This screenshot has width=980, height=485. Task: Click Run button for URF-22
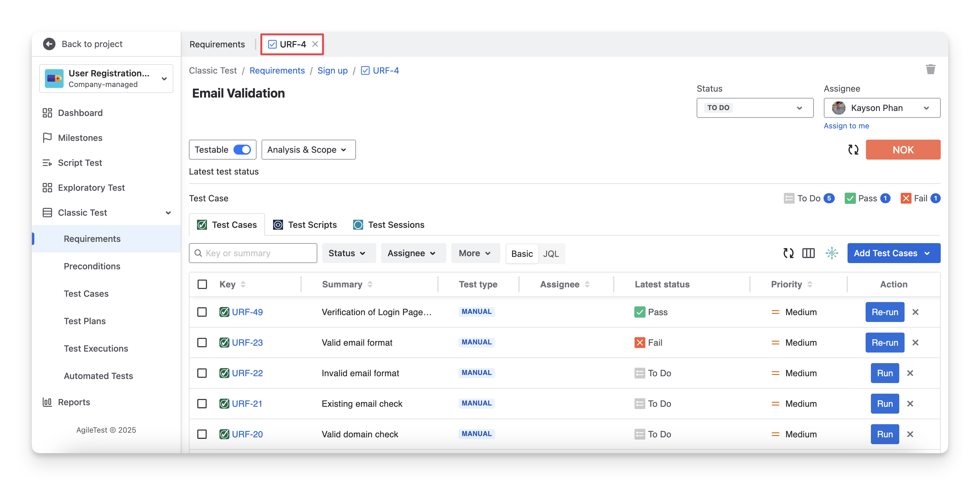[x=885, y=373]
